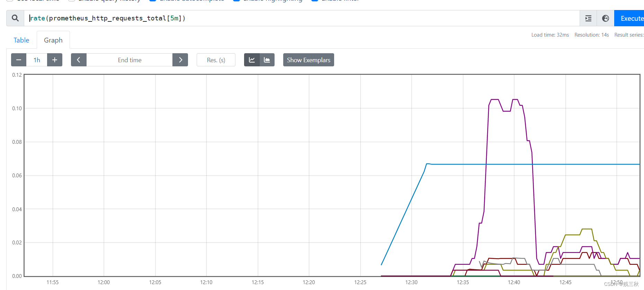This screenshot has height=290, width=644.
Task: Click the 12:15 x-axis label
Action: click(x=258, y=282)
